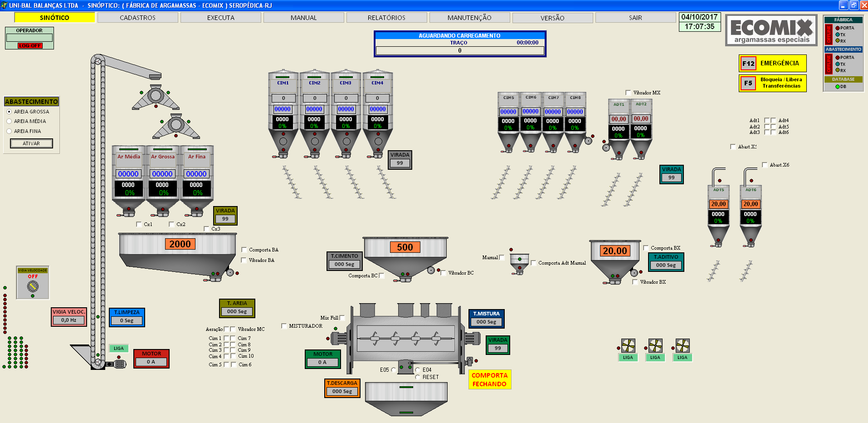Screen dimensions: 868x423
Task: Click the rightmost fan icon
Action: pyautogui.click(x=683, y=346)
